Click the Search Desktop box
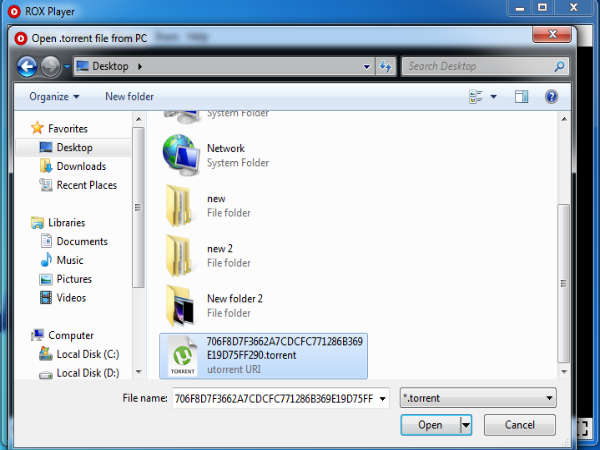 point(484,67)
